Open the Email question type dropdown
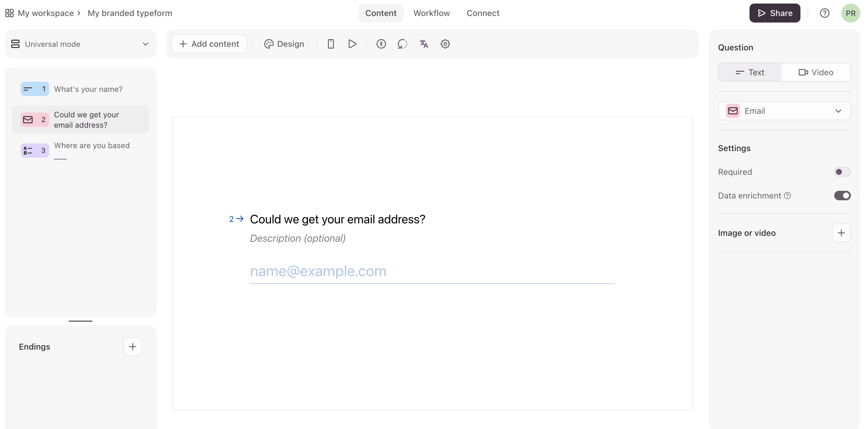Screen dimensions: 868x429 (784, 111)
